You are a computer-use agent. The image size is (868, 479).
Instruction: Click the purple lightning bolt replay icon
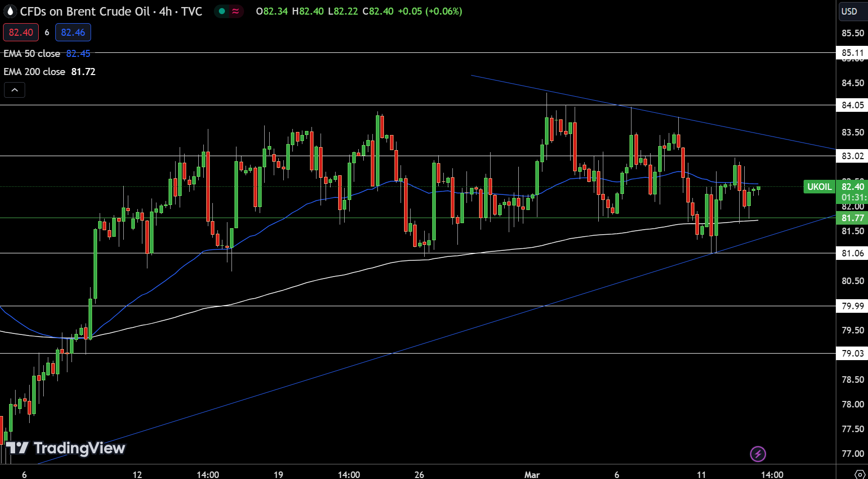[758, 454]
